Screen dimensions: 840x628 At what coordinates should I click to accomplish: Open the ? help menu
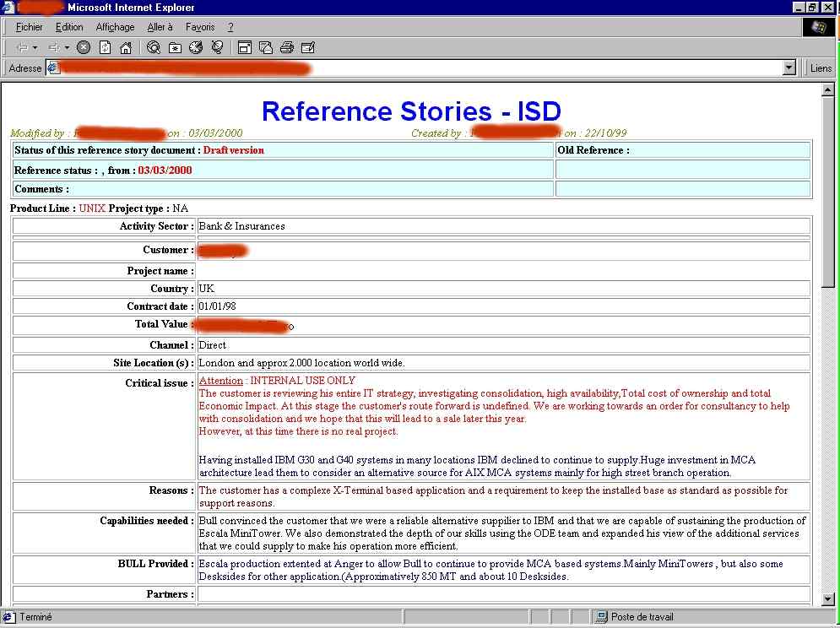[230, 27]
